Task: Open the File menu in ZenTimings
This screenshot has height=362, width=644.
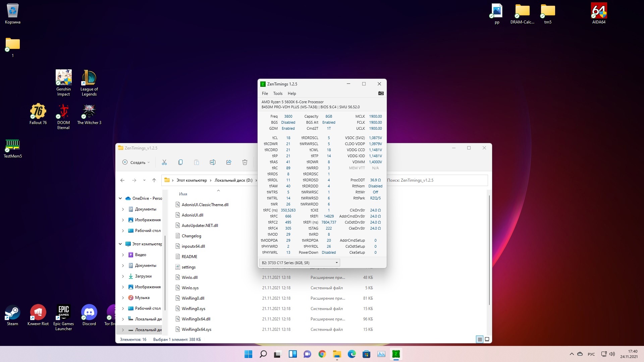Action: pyautogui.click(x=265, y=94)
